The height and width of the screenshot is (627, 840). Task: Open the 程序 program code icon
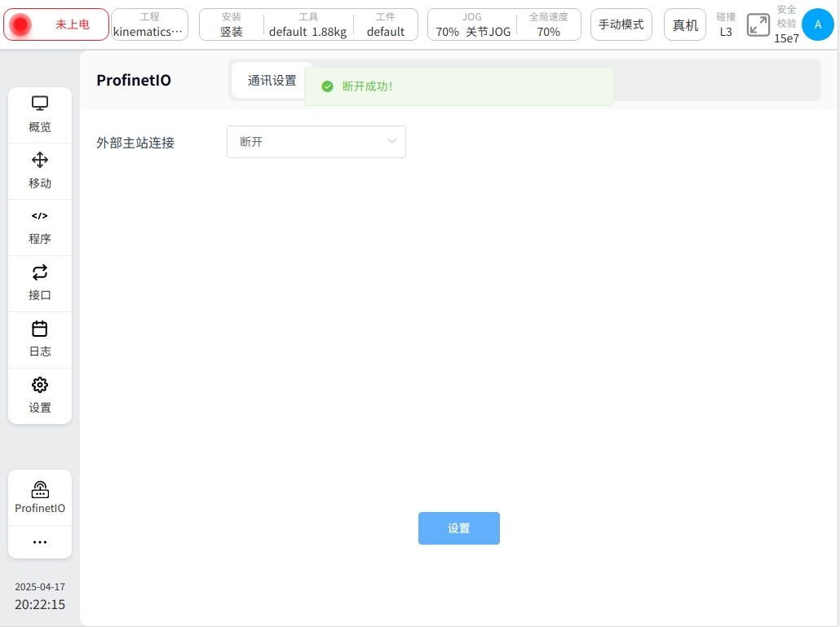[x=40, y=217]
